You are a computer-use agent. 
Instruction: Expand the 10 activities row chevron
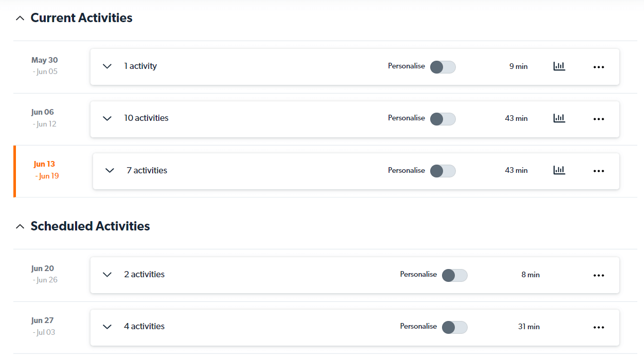click(x=107, y=118)
